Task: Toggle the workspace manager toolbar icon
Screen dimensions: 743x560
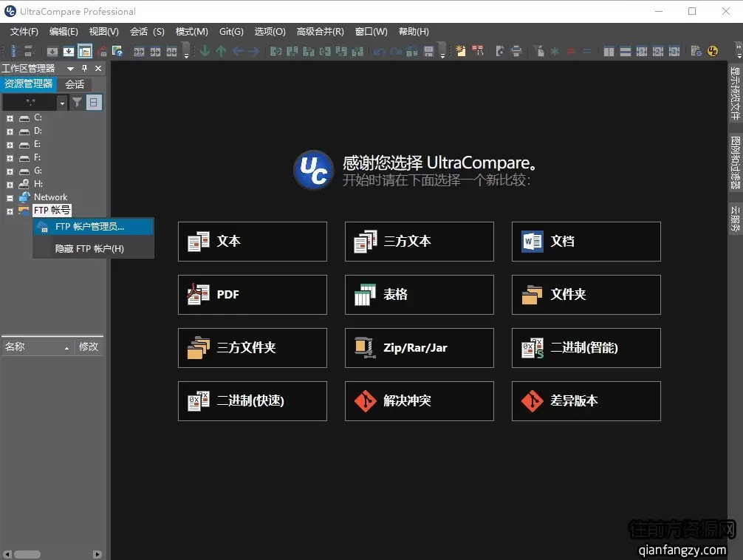Action: (x=85, y=51)
